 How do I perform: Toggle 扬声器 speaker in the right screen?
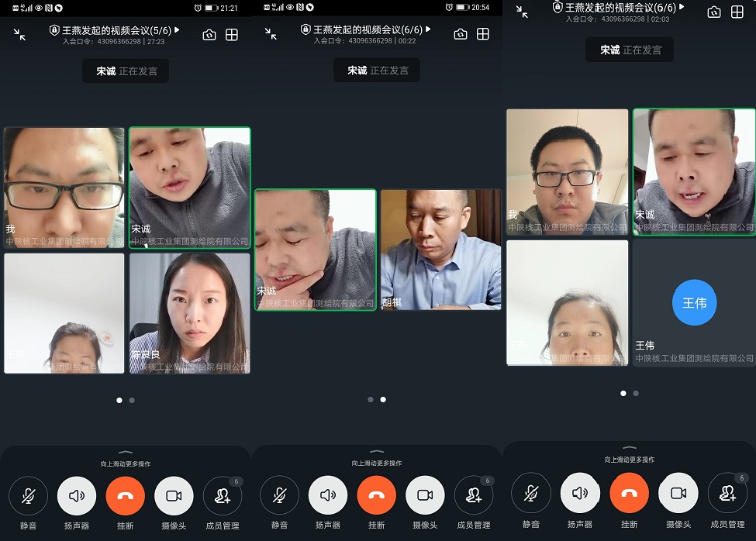click(580, 493)
